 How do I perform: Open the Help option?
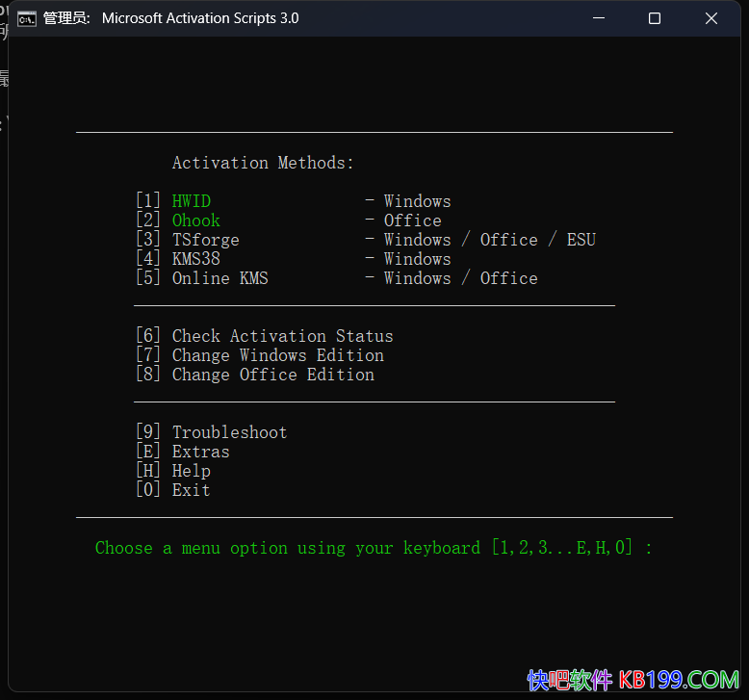click(191, 471)
